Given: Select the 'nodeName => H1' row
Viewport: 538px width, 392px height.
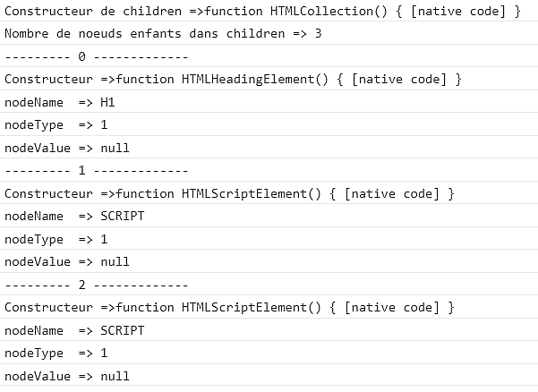Looking at the screenshot, I should pos(269,102).
